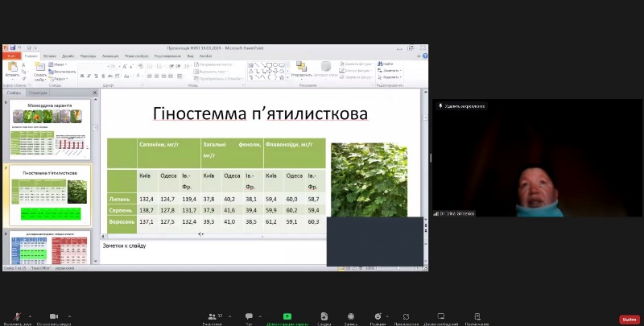Viewport: 644px width, 326px height.
Task: Expand microphone options arrow next to mute
Action: pos(30,316)
